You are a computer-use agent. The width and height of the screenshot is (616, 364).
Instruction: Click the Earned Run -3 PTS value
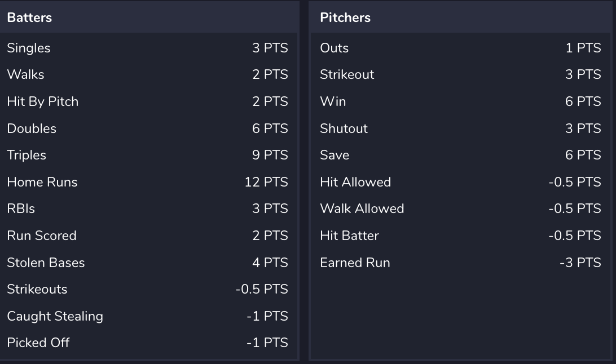pyautogui.click(x=580, y=263)
